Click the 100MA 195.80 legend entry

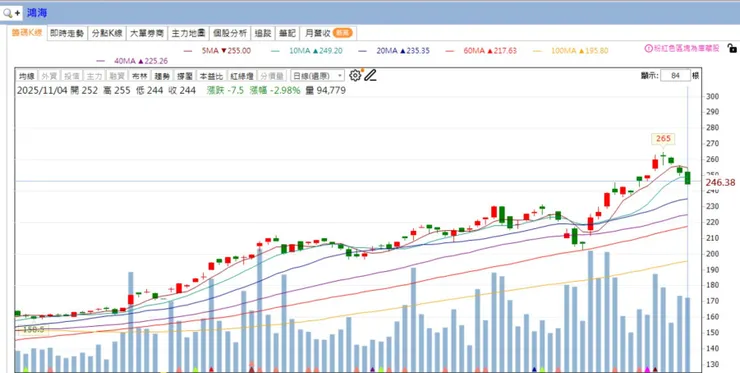click(571, 51)
